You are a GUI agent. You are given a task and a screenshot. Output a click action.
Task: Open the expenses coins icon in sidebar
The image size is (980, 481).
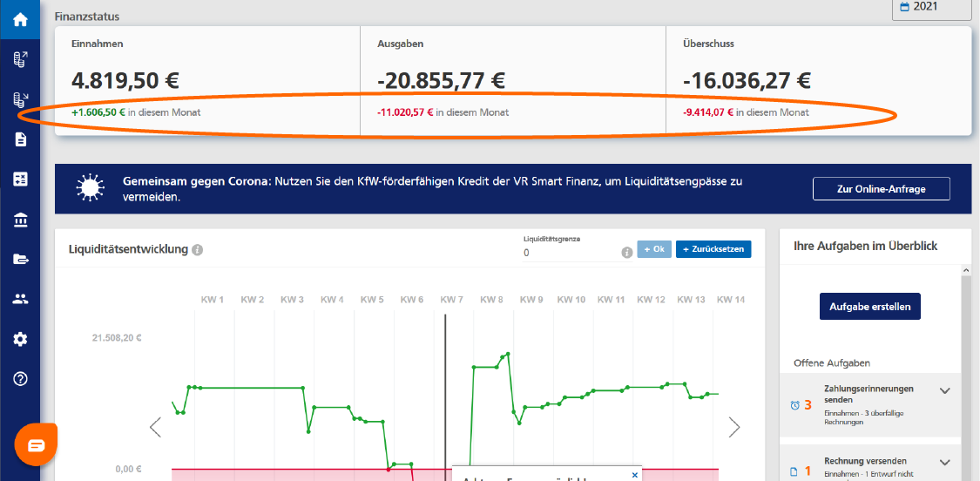pos(20,99)
